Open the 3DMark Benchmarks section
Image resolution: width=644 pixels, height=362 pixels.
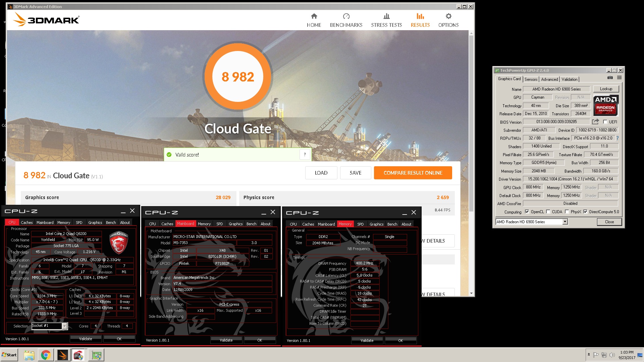pos(346,20)
